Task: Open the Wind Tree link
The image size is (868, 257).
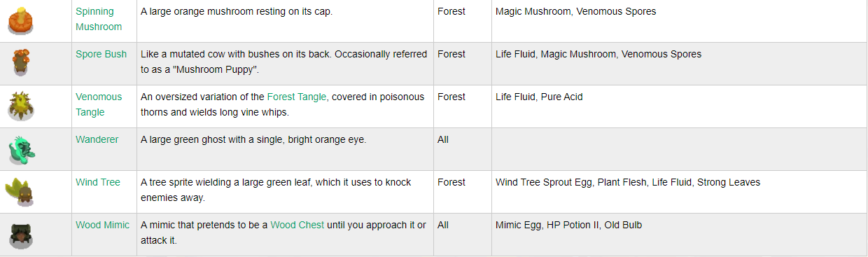Action: (x=98, y=182)
